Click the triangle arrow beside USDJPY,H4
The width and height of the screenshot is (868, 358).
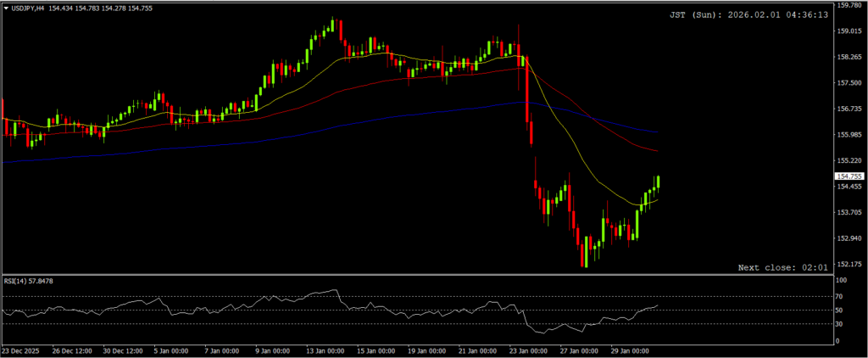pos(7,8)
